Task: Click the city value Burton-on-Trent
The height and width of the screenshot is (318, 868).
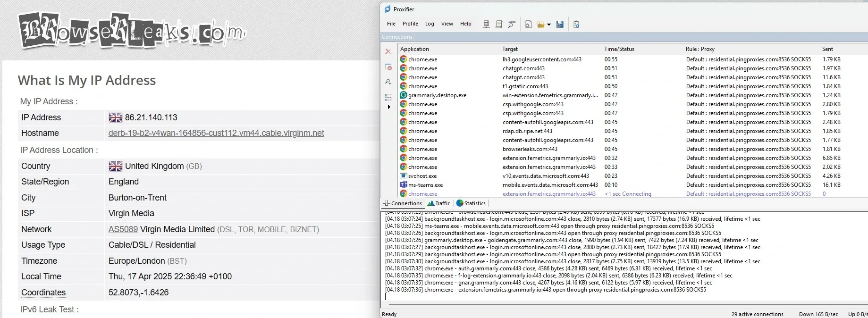Action: click(137, 198)
